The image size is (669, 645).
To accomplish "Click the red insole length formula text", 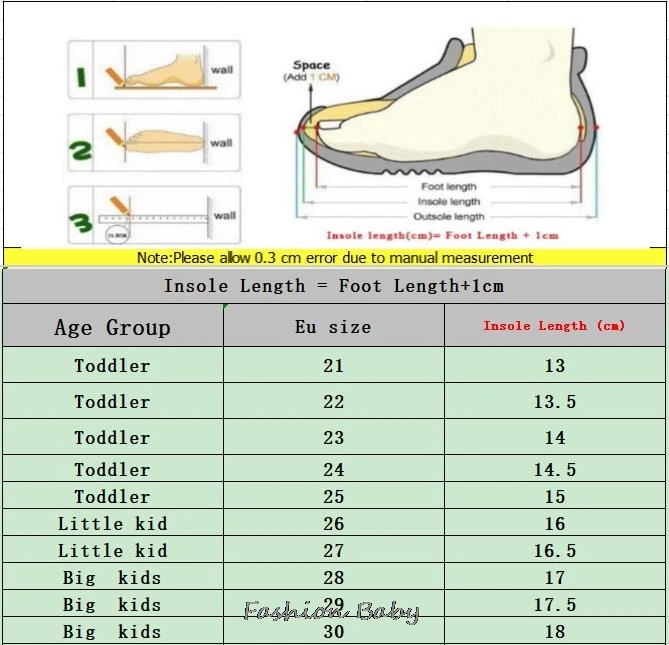I will point(442,235).
